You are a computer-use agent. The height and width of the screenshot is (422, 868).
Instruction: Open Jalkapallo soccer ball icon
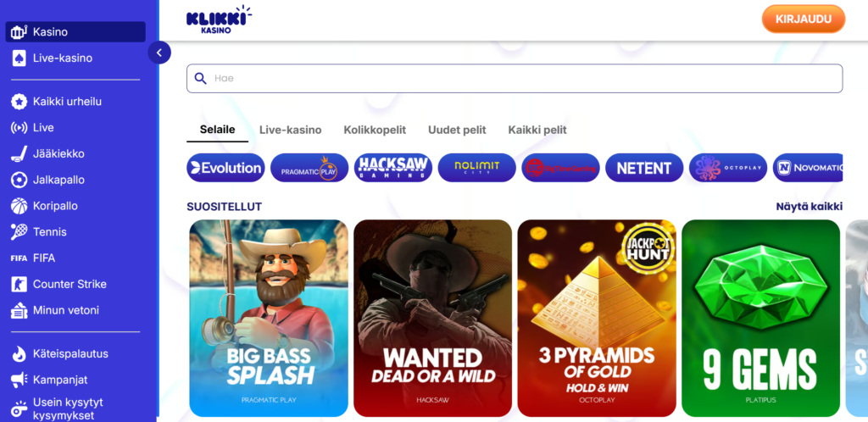(19, 180)
